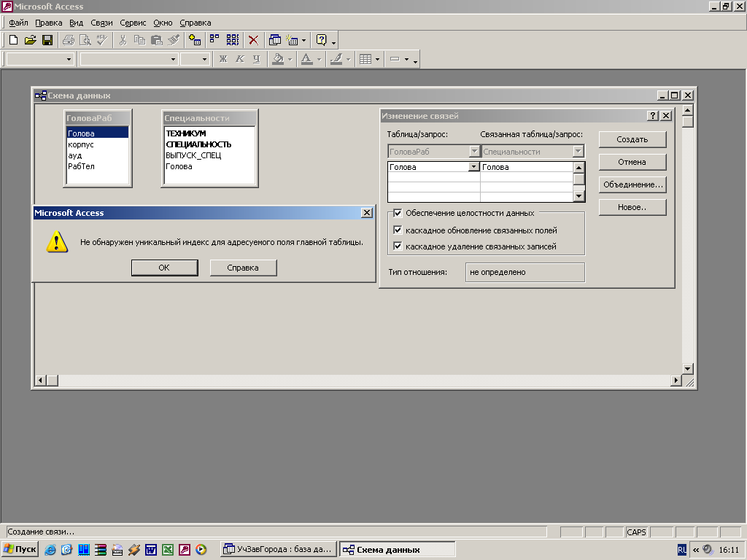
Task: Click the Создать button
Action: point(632,139)
